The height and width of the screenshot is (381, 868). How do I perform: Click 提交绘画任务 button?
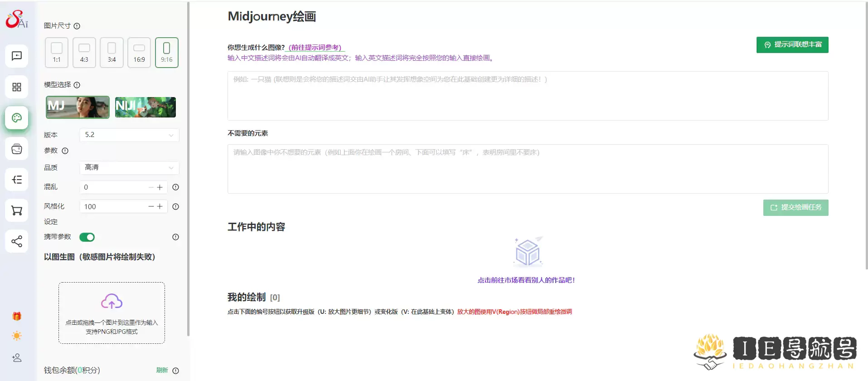[796, 208]
